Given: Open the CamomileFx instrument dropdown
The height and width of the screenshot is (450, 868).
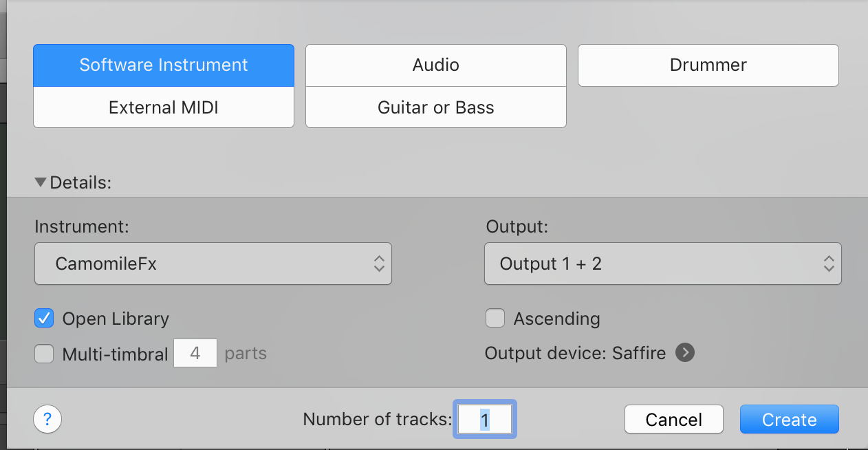Looking at the screenshot, I should pos(213,264).
